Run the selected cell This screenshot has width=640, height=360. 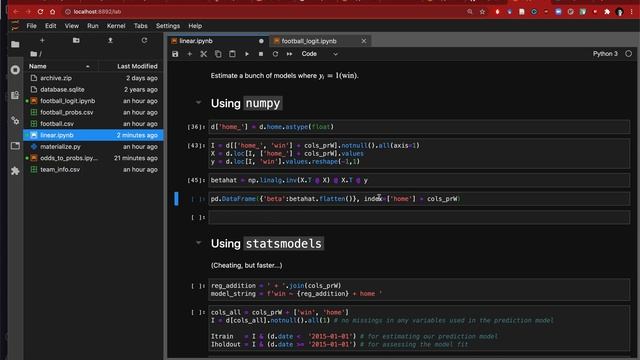coord(247,54)
